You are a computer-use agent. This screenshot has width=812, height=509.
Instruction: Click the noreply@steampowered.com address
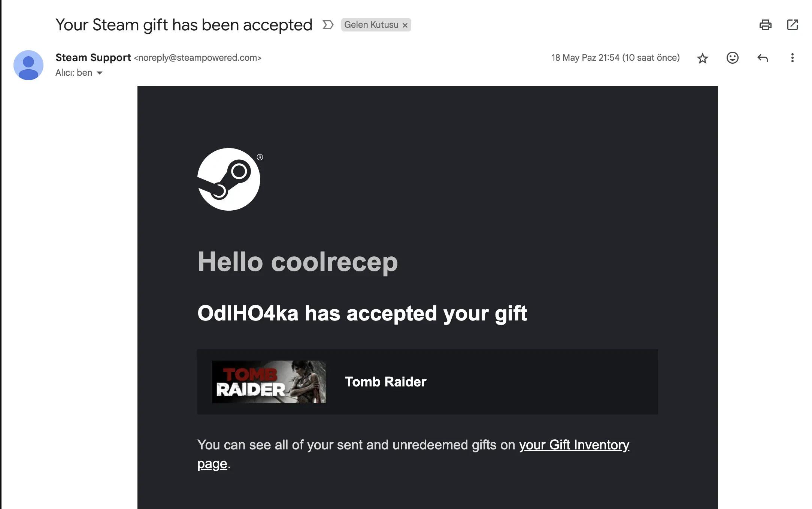198,58
